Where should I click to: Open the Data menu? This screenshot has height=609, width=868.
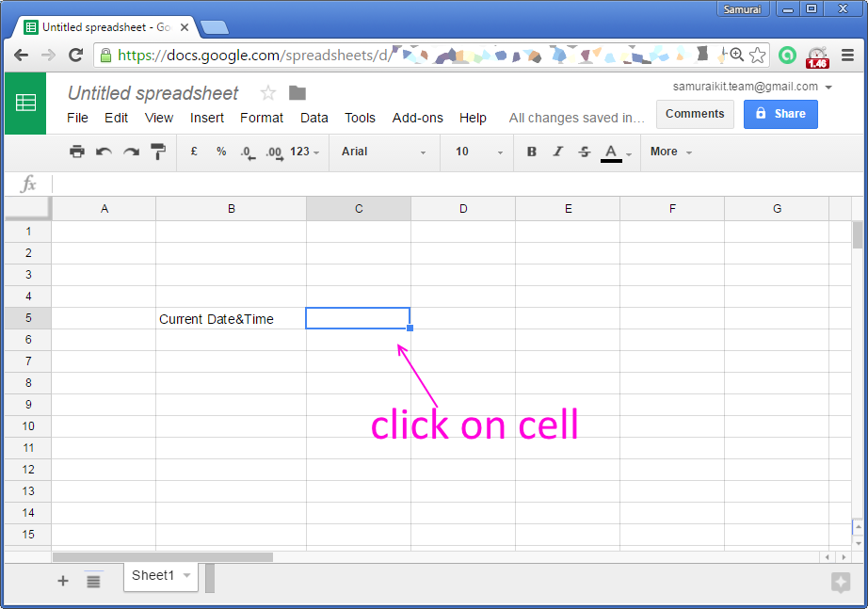tap(314, 118)
